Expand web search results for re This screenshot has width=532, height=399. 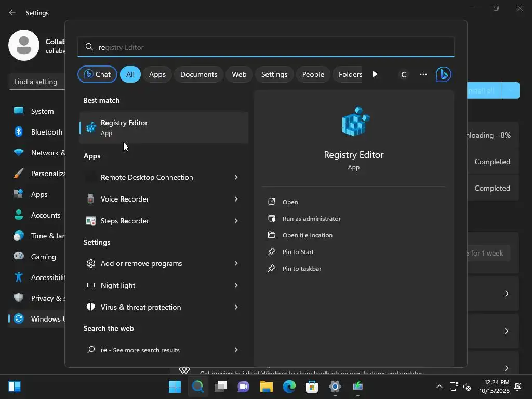click(236, 350)
